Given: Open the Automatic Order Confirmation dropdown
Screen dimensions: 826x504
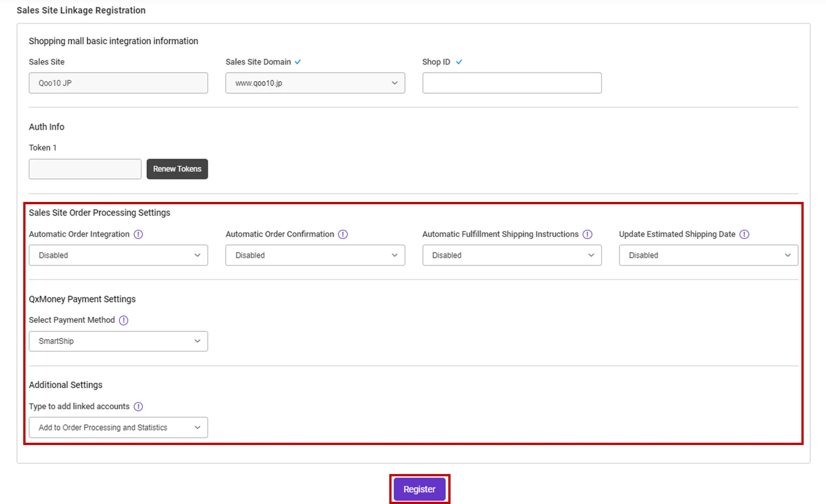Looking at the screenshot, I should pyautogui.click(x=315, y=255).
